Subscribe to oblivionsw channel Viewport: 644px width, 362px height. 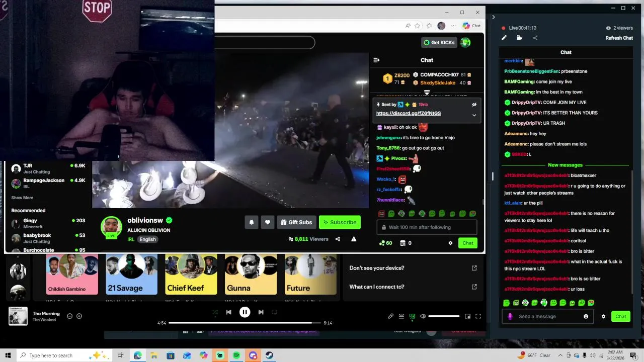pos(340,222)
